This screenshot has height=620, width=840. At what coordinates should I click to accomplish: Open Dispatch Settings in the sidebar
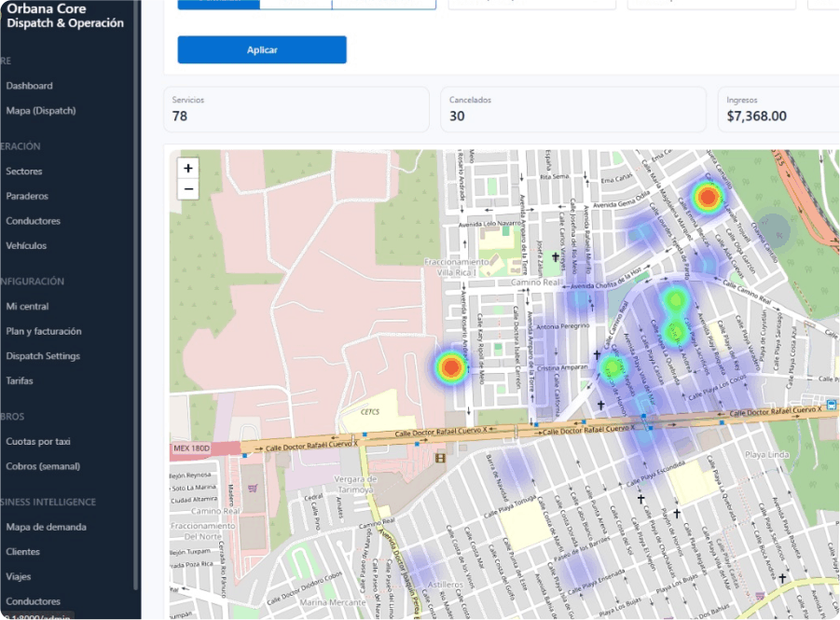coord(43,356)
